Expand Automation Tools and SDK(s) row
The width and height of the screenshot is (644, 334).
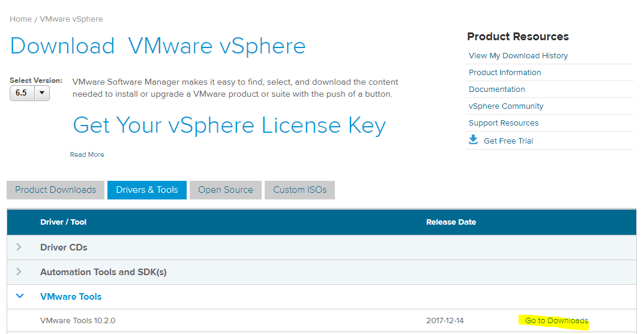click(x=19, y=272)
